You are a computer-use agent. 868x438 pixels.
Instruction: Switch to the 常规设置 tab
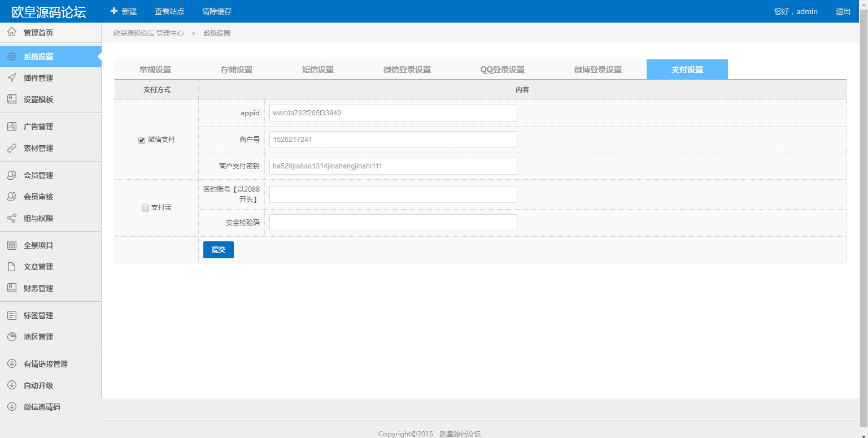[x=156, y=69]
